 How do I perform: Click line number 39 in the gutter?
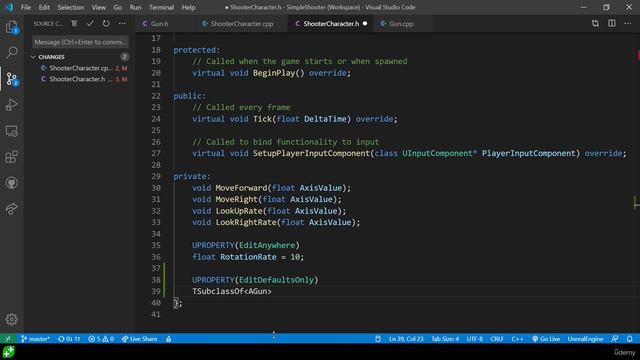coord(156,291)
